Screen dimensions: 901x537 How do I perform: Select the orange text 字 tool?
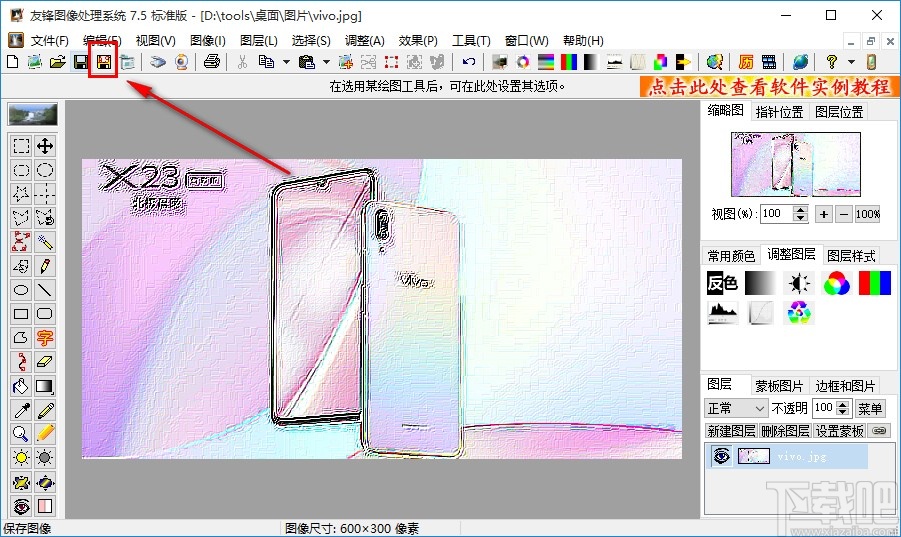tap(45, 338)
